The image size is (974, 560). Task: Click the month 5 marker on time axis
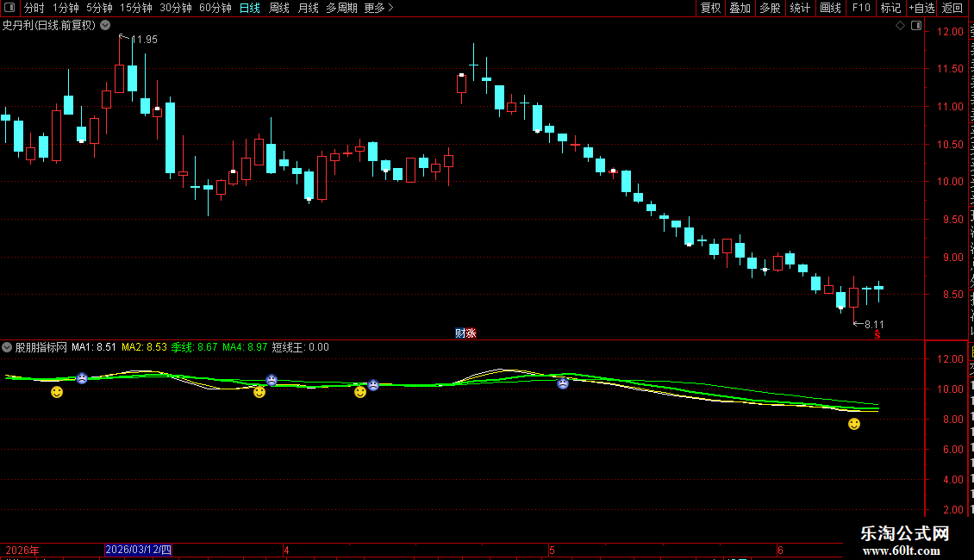pyautogui.click(x=552, y=550)
